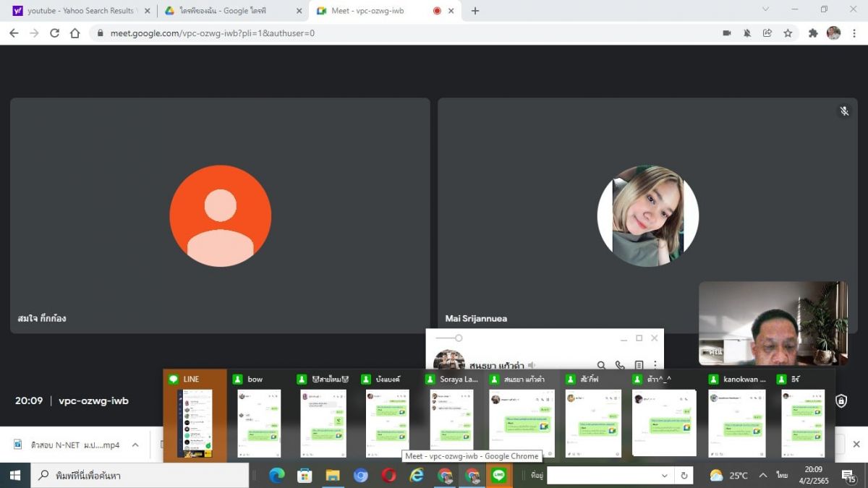Adjust the LINE window transparency slider
The image size is (868, 488).
tap(458, 338)
